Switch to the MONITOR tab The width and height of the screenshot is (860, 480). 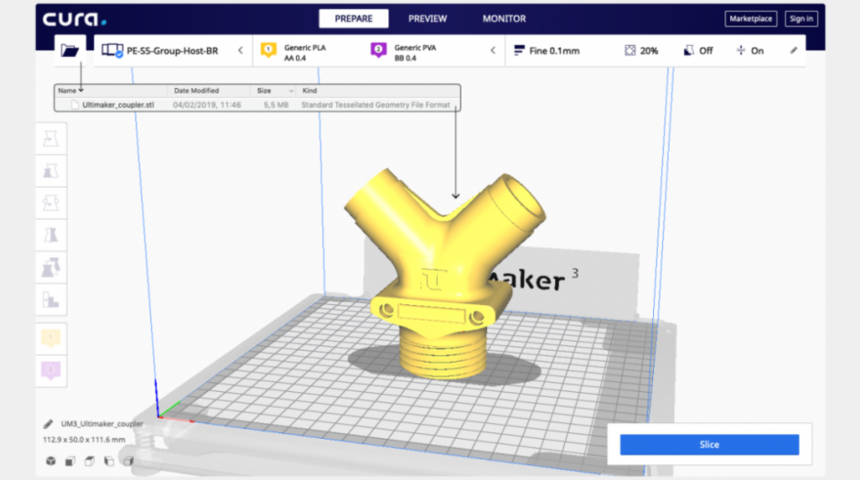click(504, 19)
